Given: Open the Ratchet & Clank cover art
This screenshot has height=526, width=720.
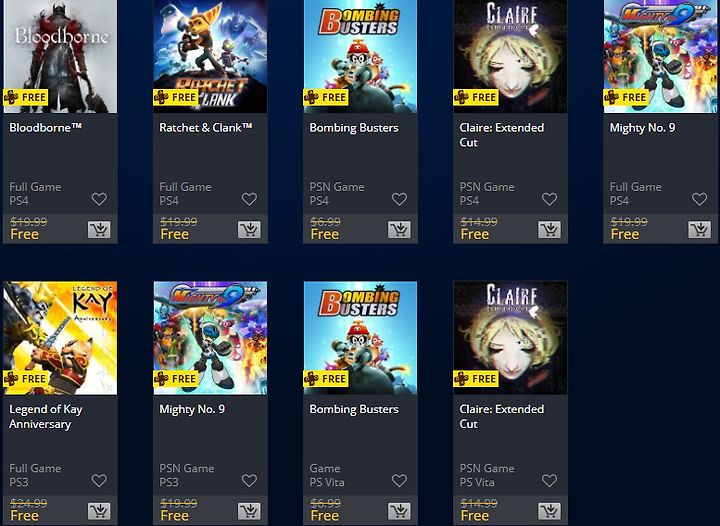Looking at the screenshot, I should click(x=210, y=56).
